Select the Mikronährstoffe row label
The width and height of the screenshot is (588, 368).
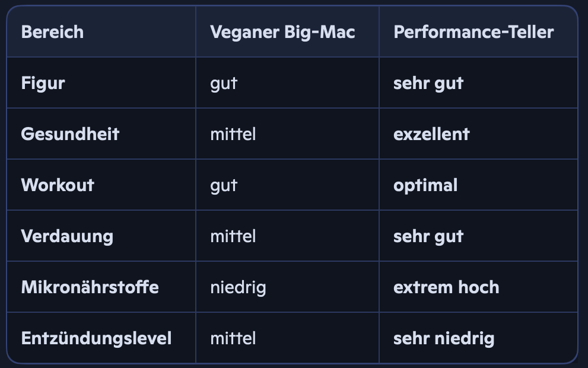coord(90,287)
